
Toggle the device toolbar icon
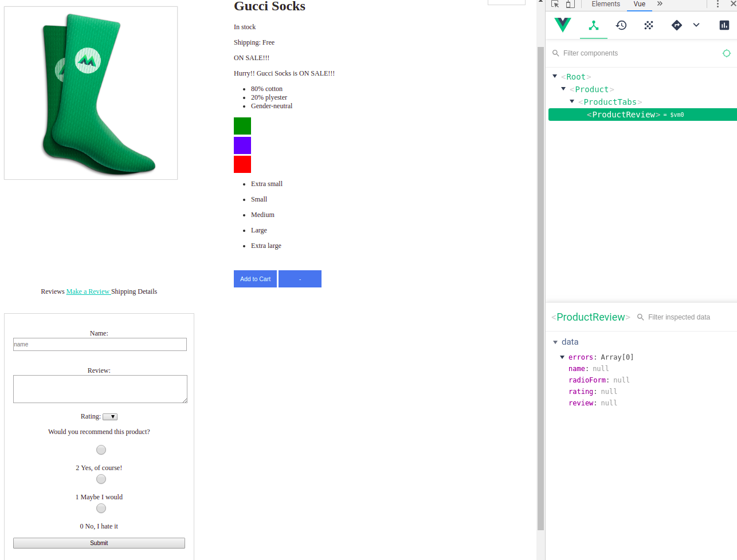[570, 4]
